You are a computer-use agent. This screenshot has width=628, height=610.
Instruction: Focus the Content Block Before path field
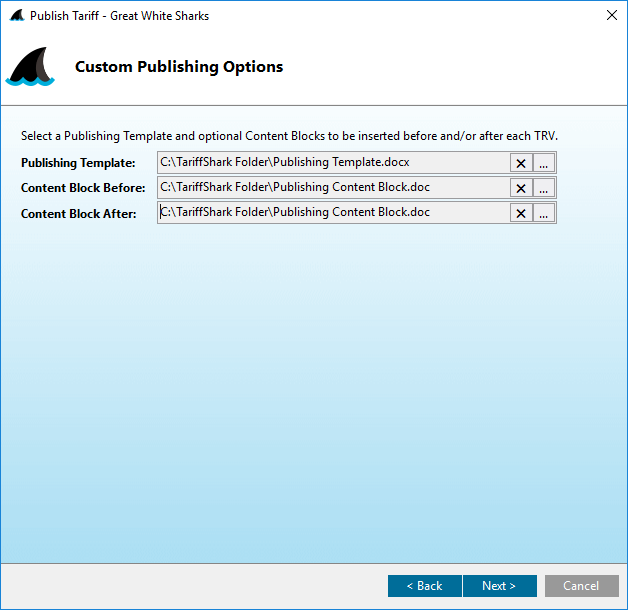[332, 187]
